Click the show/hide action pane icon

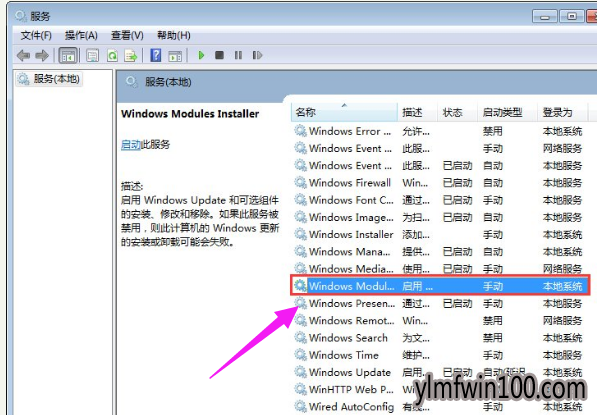click(175, 56)
